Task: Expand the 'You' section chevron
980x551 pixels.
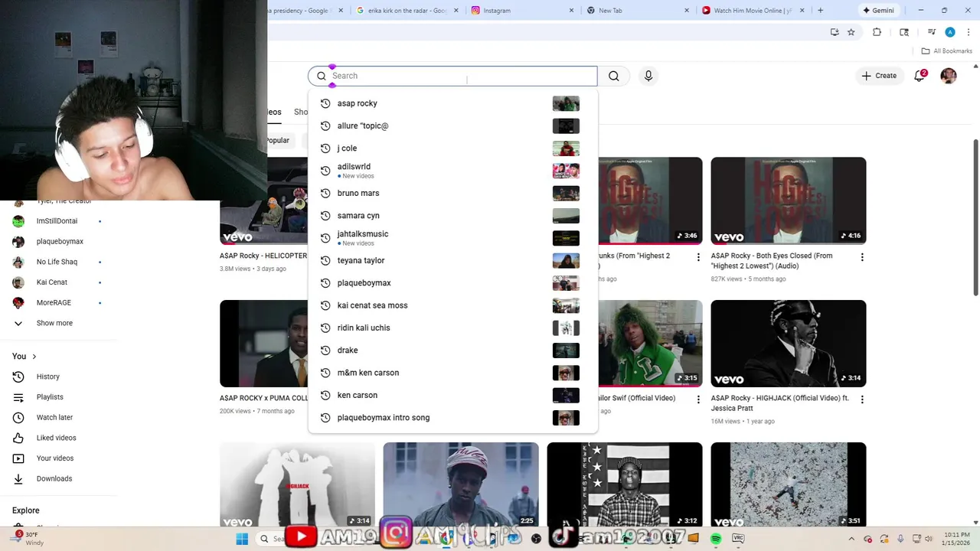Action: 34,357
